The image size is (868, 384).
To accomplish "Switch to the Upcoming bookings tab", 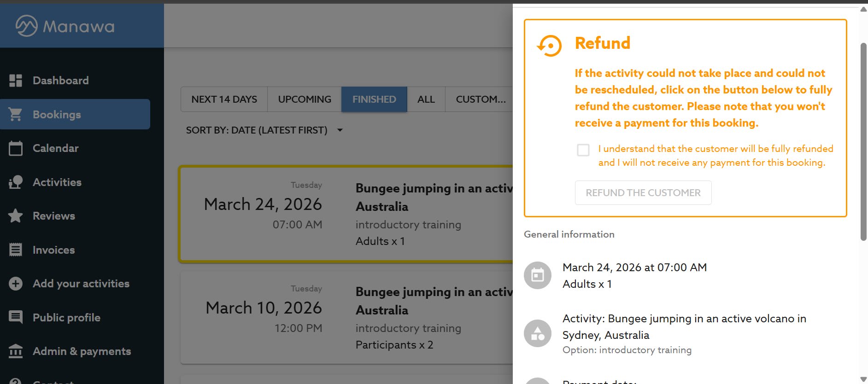I will 305,99.
